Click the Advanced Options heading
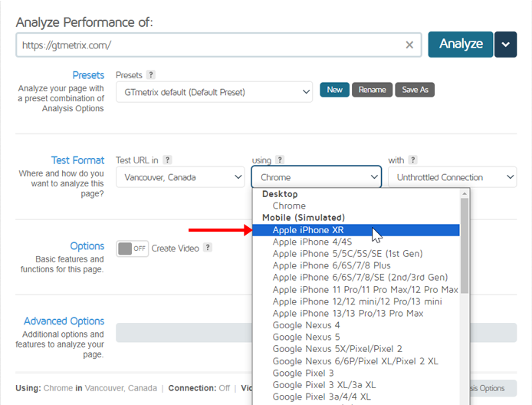532x405 pixels. (x=64, y=321)
